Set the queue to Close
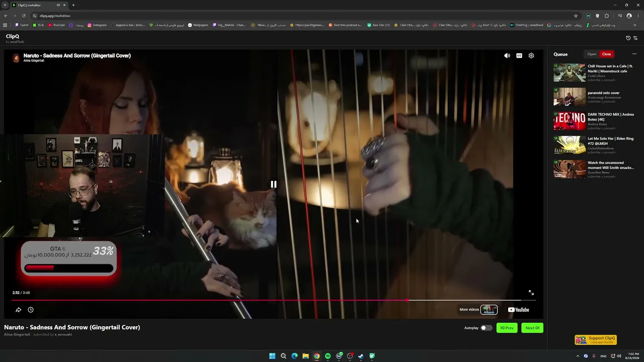The image size is (644, 362). [606, 54]
